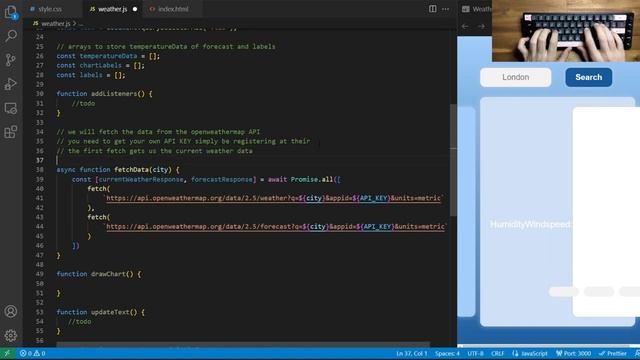Image resolution: width=640 pixels, height=360 pixels.
Task: Click the editor horizontal scrollbar
Action: pyautogui.click(x=243, y=345)
